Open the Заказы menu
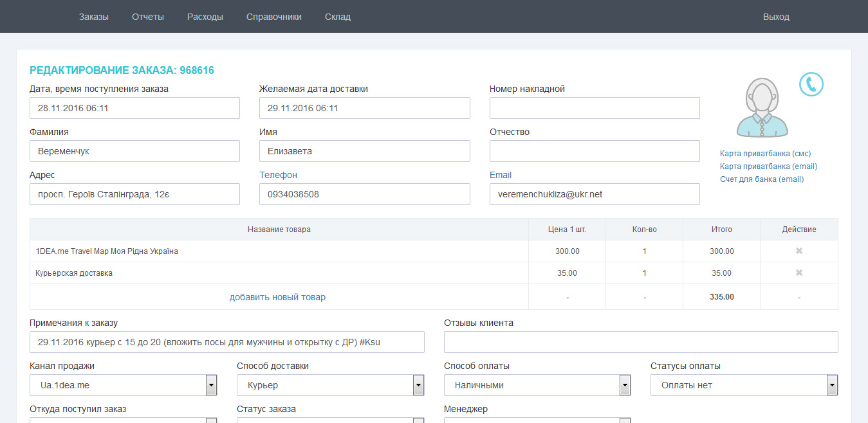 coord(94,17)
